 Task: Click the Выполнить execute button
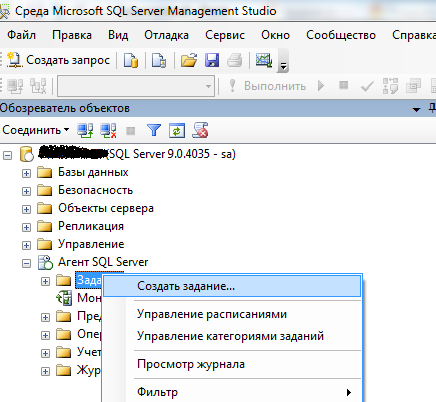tap(267, 86)
